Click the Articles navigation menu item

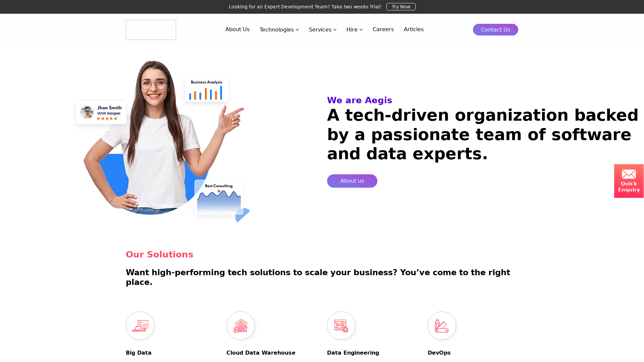(414, 29)
